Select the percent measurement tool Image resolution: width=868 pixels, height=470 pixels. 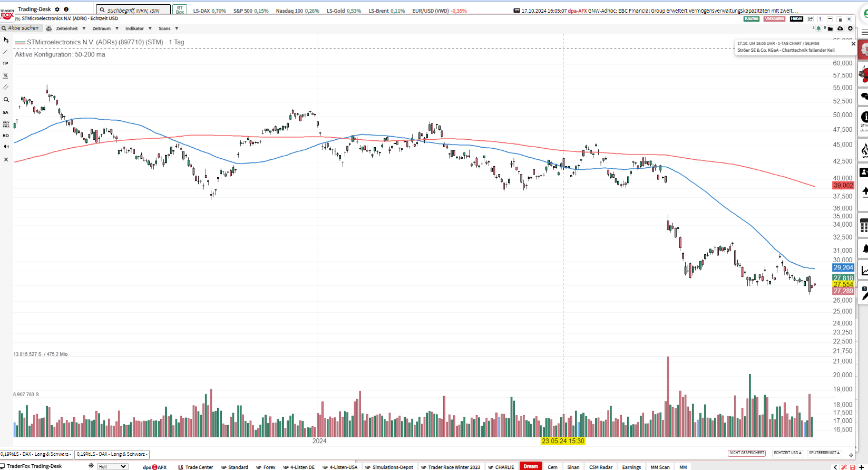[6, 75]
